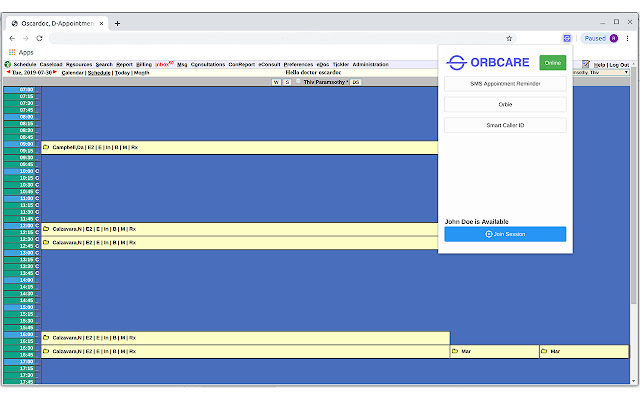Click Rx link in Campbell appointment row

pyautogui.click(x=134, y=147)
